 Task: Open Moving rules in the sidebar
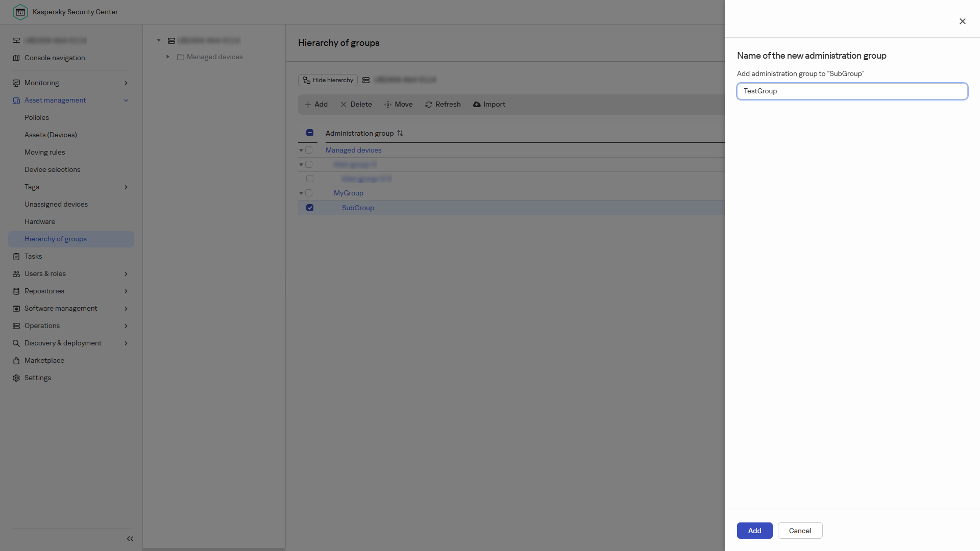44,152
